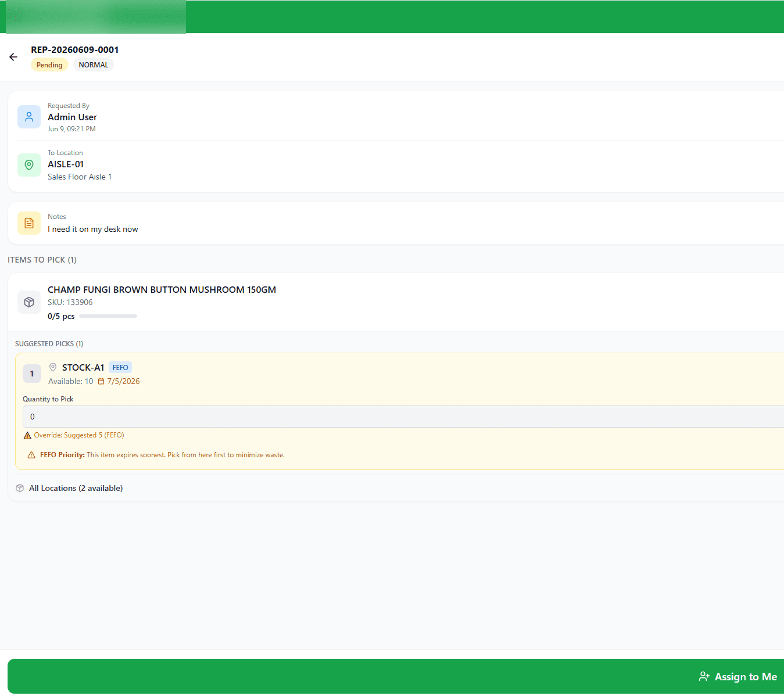Click the pick number 1 badge

coord(32,374)
